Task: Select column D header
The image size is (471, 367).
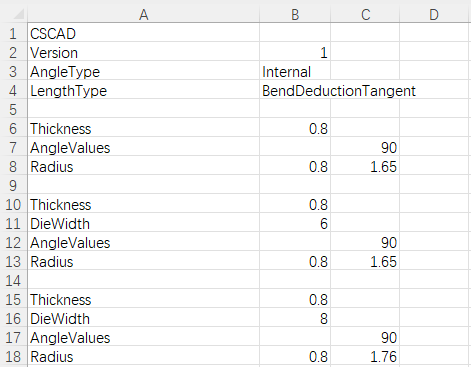Action: (x=434, y=14)
